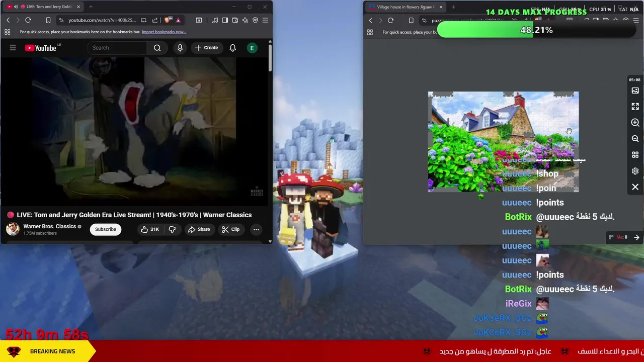Click the Clip button
This screenshot has width=644, height=362.
tap(230, 229)
